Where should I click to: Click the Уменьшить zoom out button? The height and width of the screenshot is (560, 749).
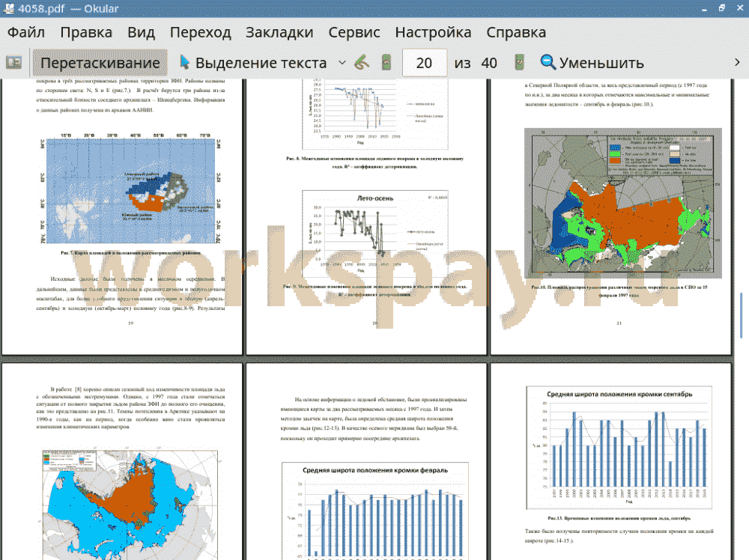point(592,63)
